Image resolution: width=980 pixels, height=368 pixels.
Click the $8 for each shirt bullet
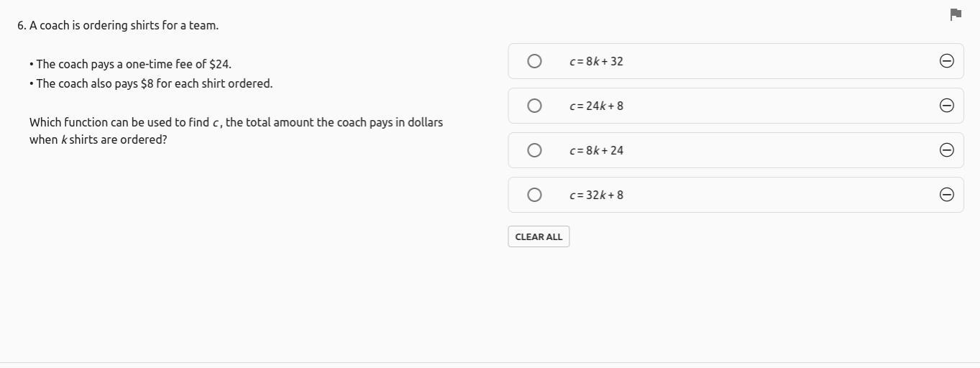pos(154,83)
